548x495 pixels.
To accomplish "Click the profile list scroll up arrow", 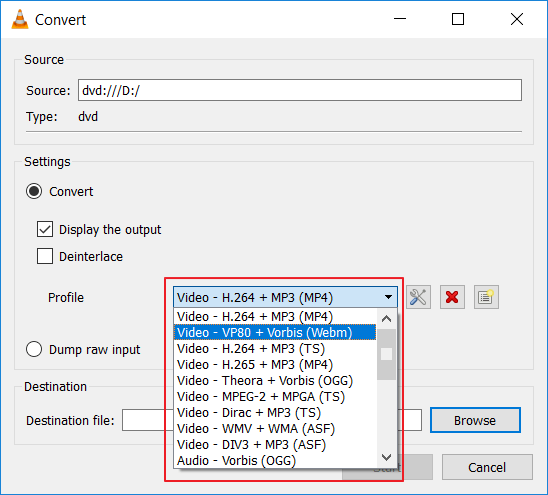I will click(387, 319).
